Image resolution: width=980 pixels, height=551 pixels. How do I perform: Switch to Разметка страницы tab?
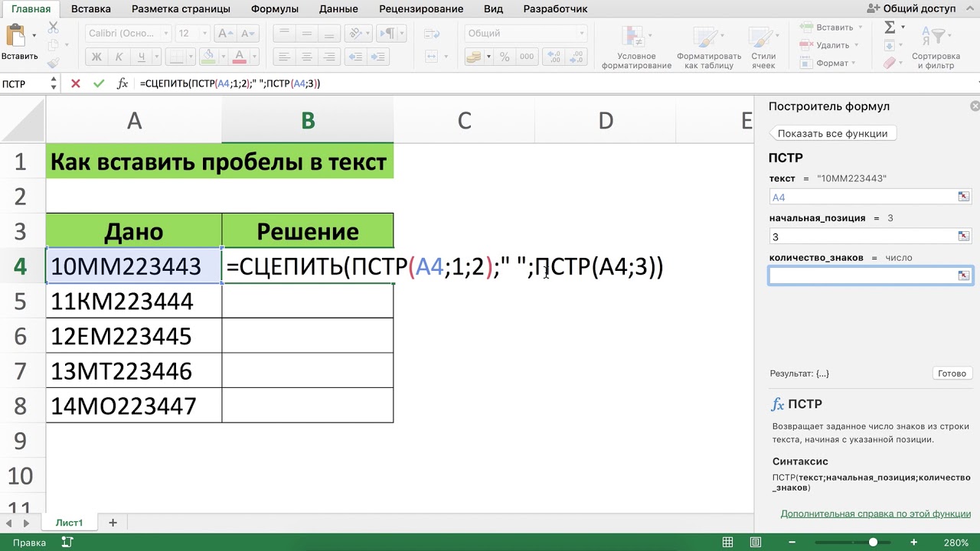pyautogui.click(x=181, y=8)
